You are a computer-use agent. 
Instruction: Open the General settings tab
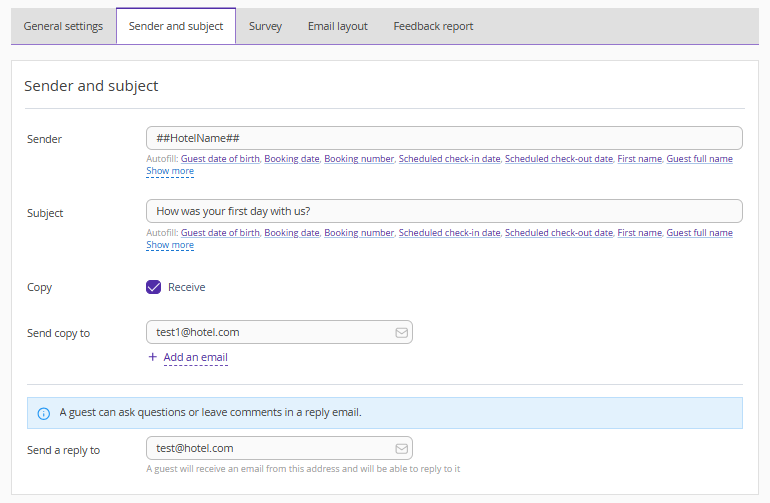(x=63, y=26)
